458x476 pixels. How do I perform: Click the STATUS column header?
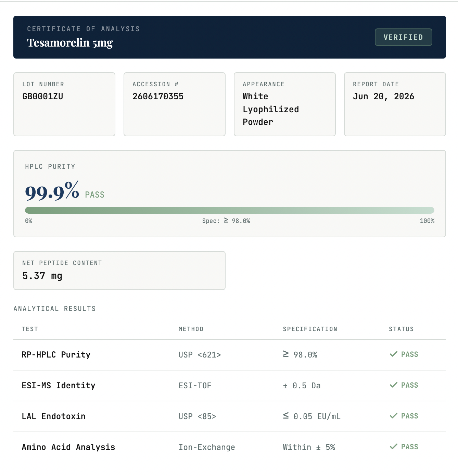click(401, 329)
